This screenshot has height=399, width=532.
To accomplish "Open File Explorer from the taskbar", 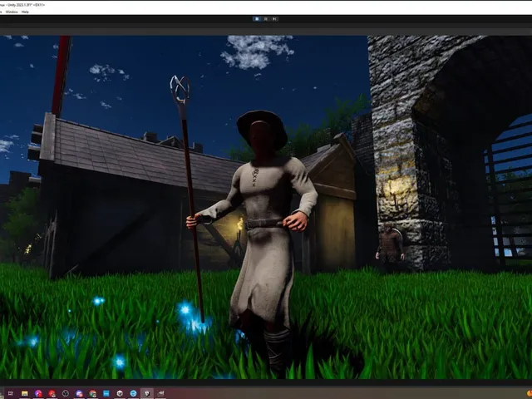I will [24, 393].
